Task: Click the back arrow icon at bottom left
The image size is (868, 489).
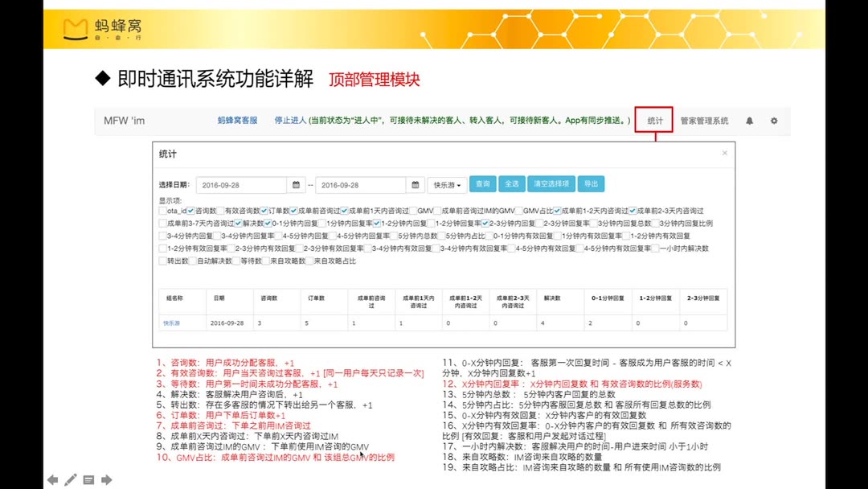Action: 51,480
